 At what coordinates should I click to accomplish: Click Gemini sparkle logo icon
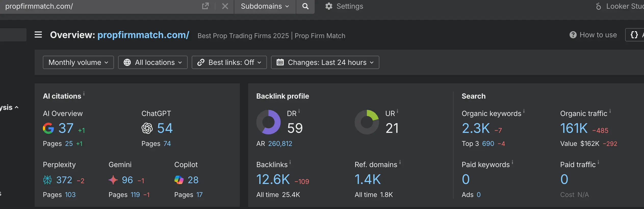coord(113,180)
